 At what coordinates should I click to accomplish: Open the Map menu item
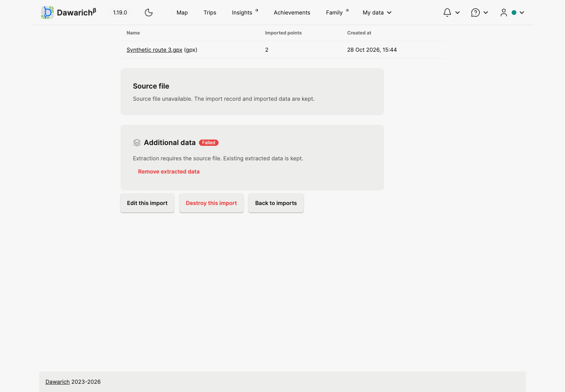pos(182,13)
